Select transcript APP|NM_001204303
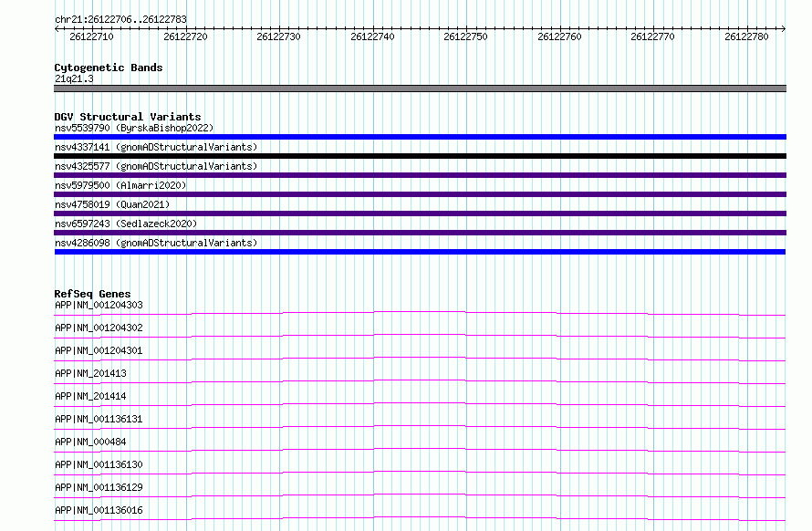The height and width of the screenshot is (531, 812). (x=99, y=305)
